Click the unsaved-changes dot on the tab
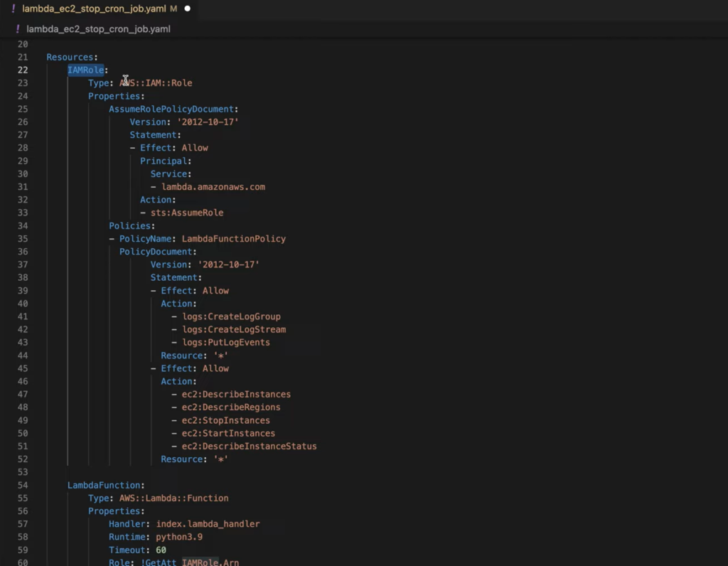728x566 pixels. 187,9
